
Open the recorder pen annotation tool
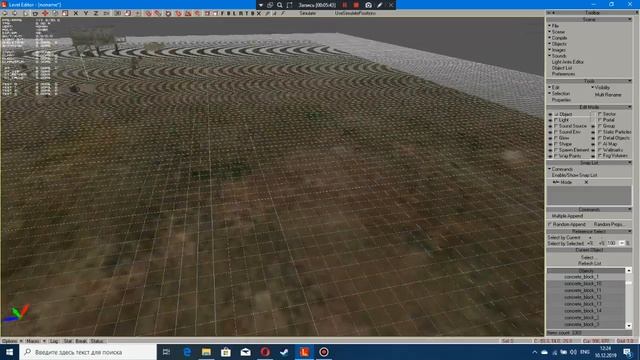pyautogui.click(x=380, y=5)
